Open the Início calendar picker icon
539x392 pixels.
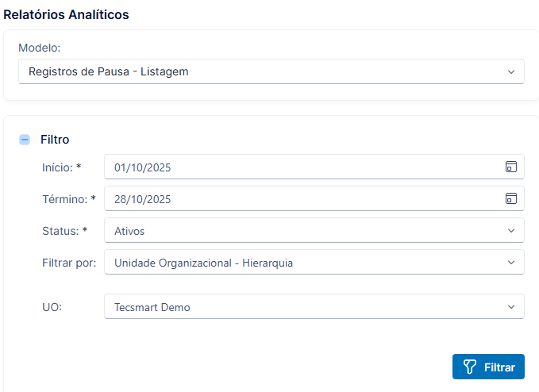click(x=510, y=167)
